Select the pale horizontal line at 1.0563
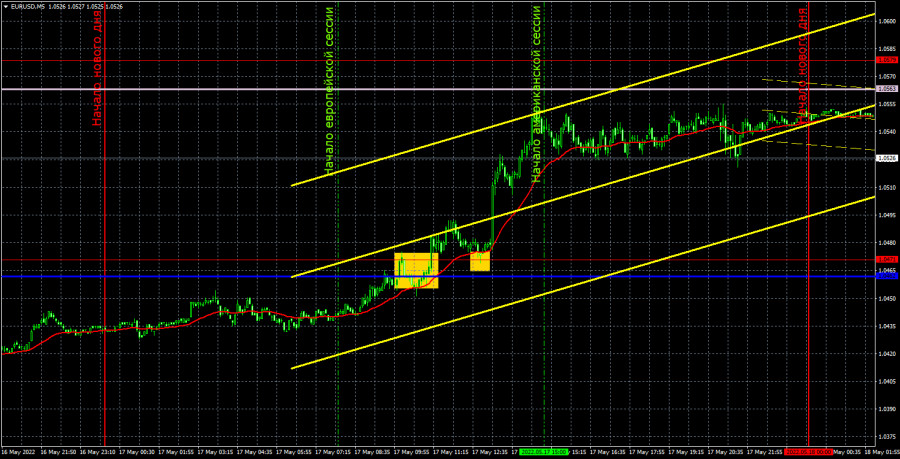The width and height of the screenshot is (900, 459). [437, 89]
